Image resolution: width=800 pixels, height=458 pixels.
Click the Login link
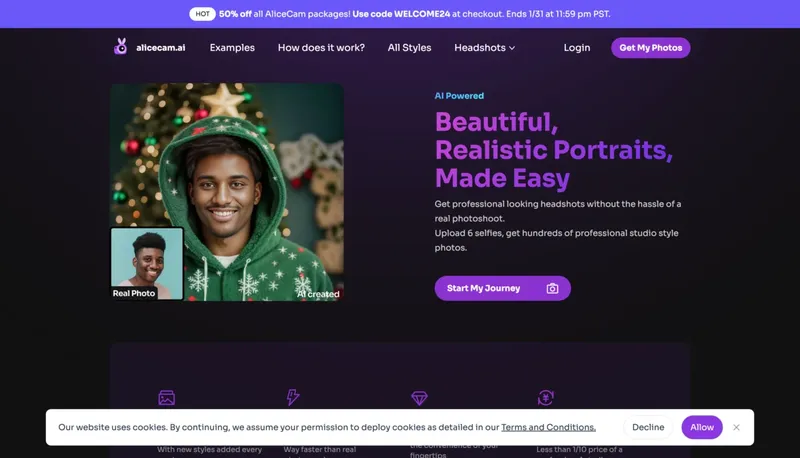(x=577, y=48)
